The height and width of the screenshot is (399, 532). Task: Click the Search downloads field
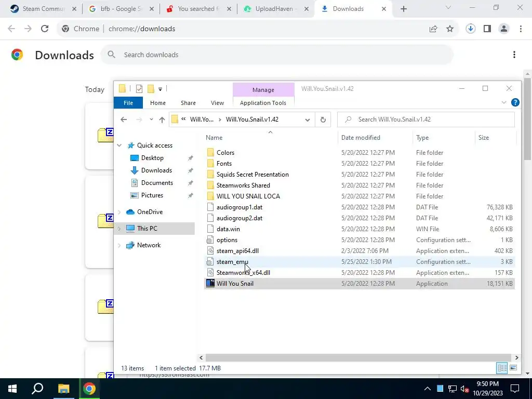[x=277, y=55]
